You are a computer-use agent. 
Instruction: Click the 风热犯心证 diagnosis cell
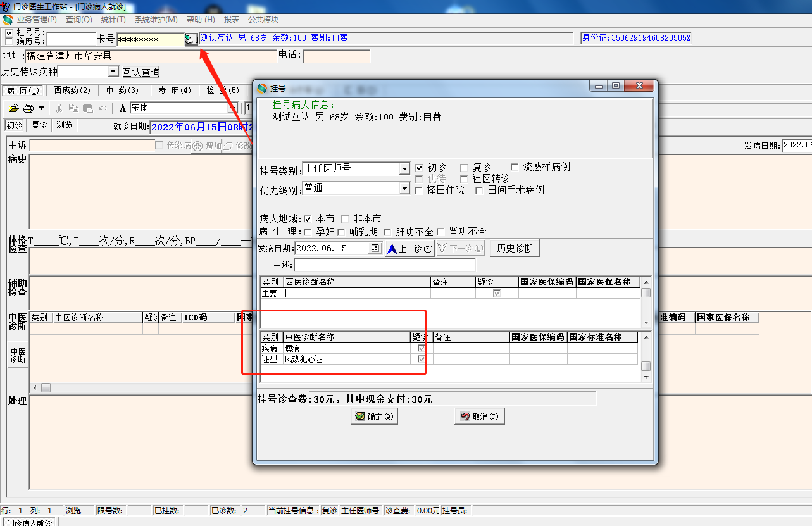(x=346, y=359)
